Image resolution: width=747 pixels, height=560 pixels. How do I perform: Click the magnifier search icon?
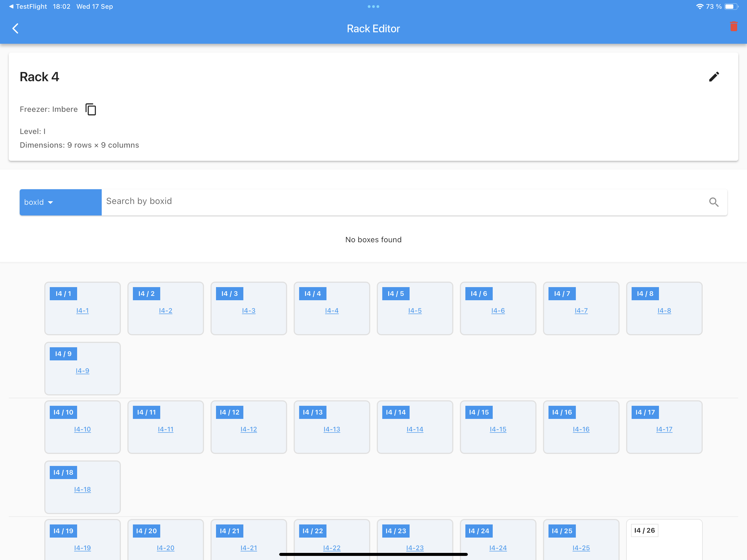[714, 202]
